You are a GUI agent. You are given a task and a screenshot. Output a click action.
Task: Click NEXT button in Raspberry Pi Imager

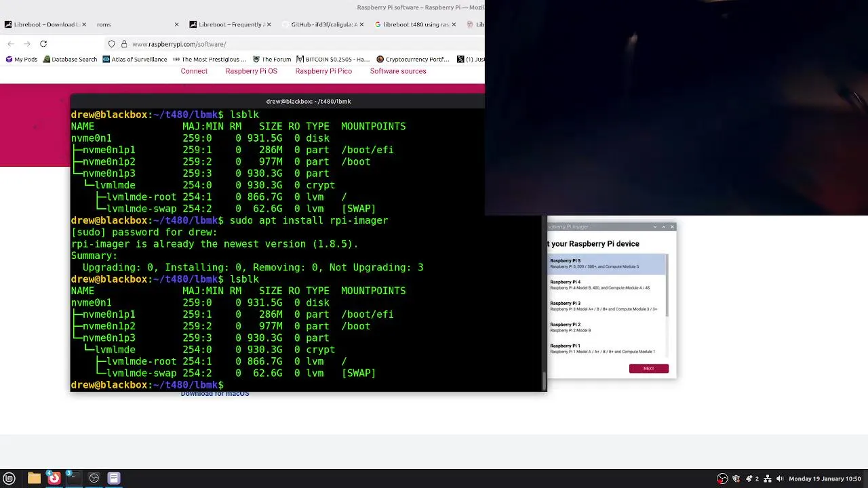648,369
